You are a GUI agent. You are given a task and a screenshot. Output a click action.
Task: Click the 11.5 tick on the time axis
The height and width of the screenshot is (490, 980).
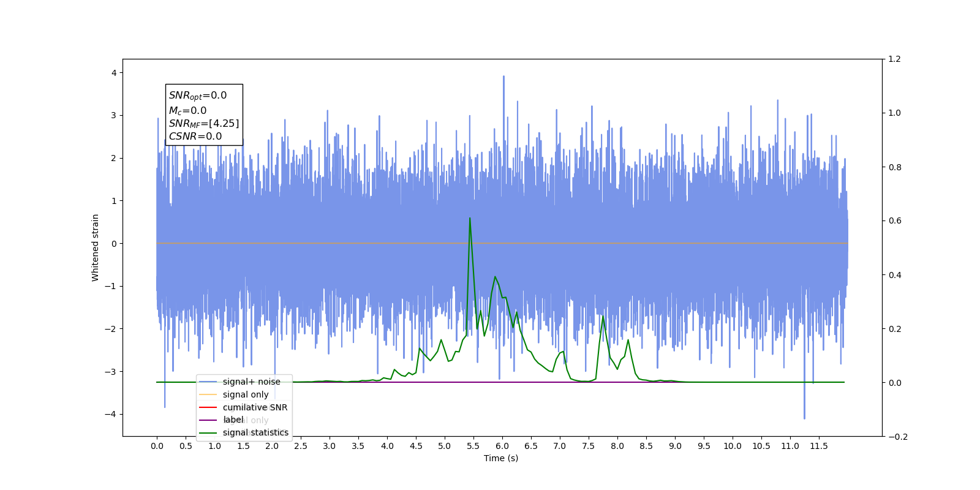[819, 446]
